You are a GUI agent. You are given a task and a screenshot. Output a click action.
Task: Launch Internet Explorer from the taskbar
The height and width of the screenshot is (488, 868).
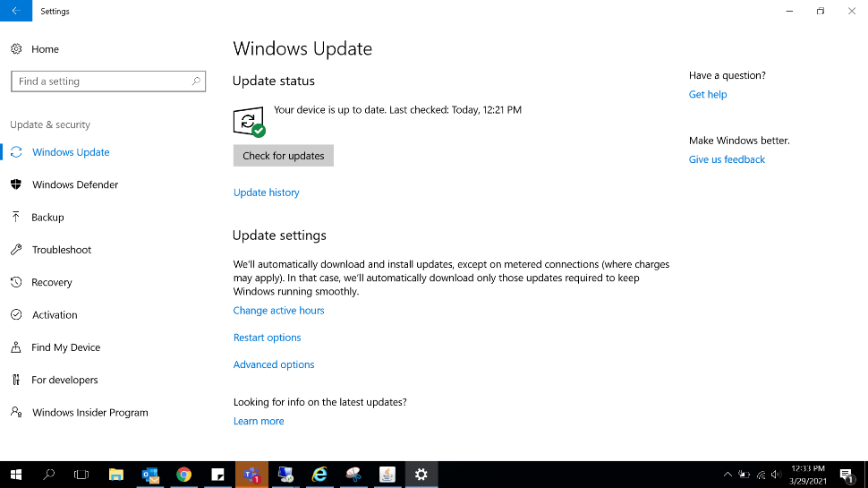[x=319, y=475]
